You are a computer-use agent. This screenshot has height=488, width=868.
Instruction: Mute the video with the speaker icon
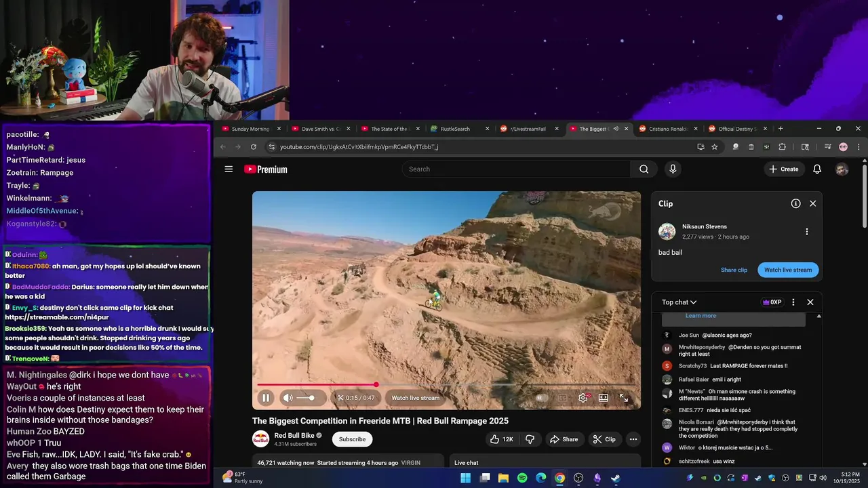tap(288, 398)
